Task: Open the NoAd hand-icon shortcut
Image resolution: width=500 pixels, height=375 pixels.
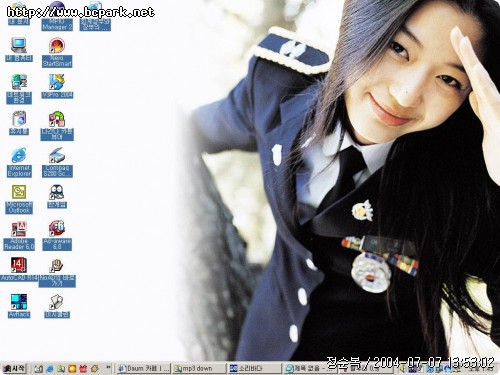Action: (x=57, y=272)
